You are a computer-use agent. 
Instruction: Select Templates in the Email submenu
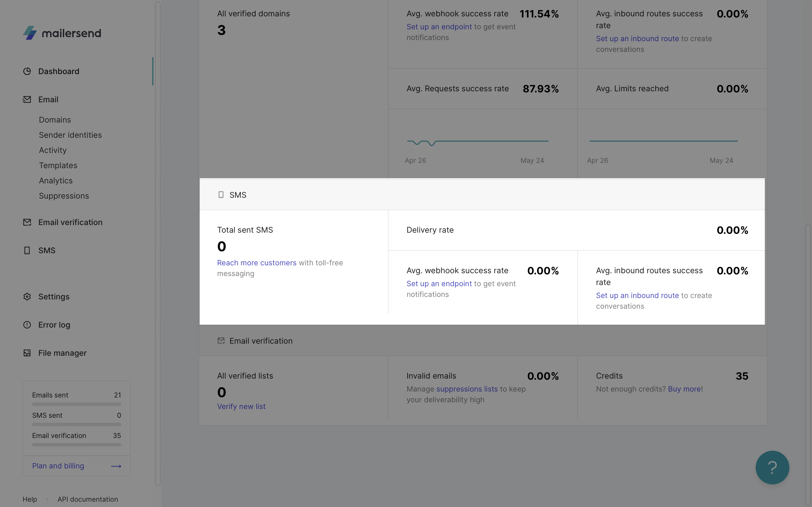(x=58, y=165)
